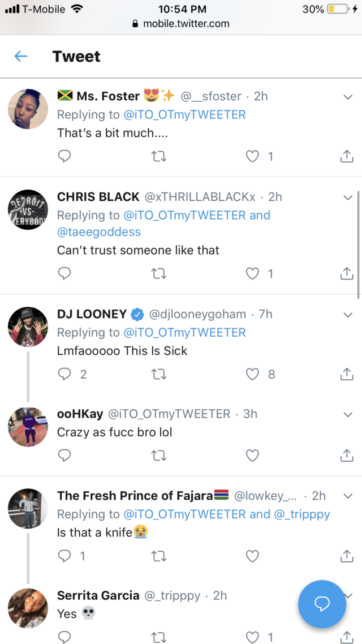Open the @taeegoddess mention link
This screenshot has height=644, width=362.
[99, 232]
